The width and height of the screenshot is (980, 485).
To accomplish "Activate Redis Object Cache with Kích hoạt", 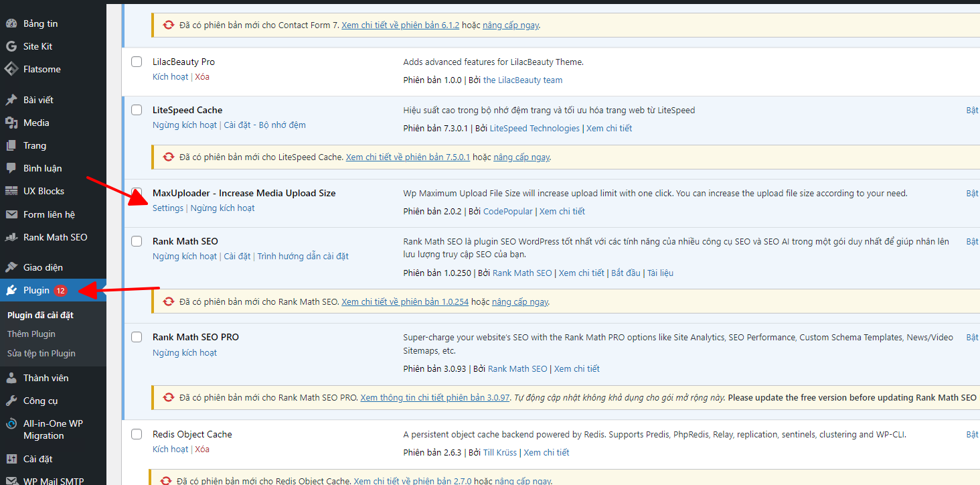I will (171, 449).
